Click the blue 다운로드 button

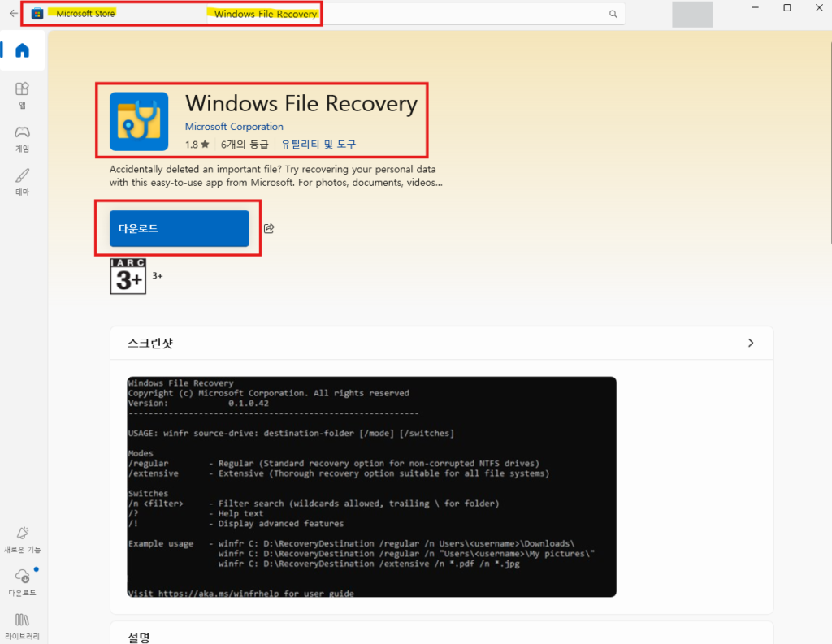click(180, 229)
